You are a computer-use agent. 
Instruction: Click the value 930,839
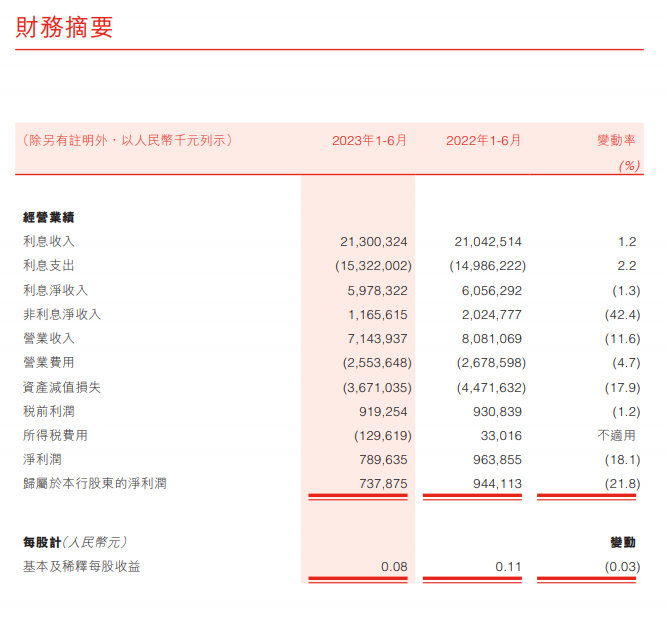coord(497,412)
